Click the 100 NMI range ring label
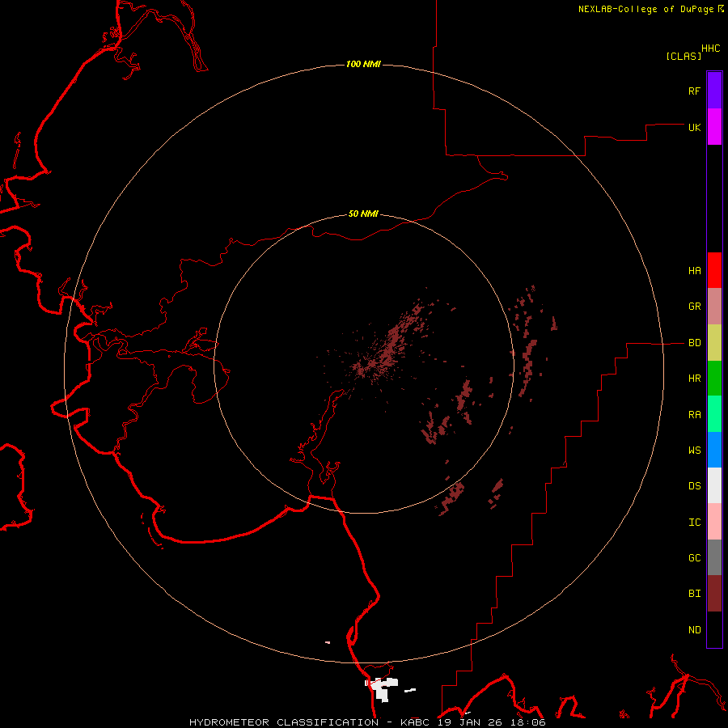728x728 pixels. [363, 64]
